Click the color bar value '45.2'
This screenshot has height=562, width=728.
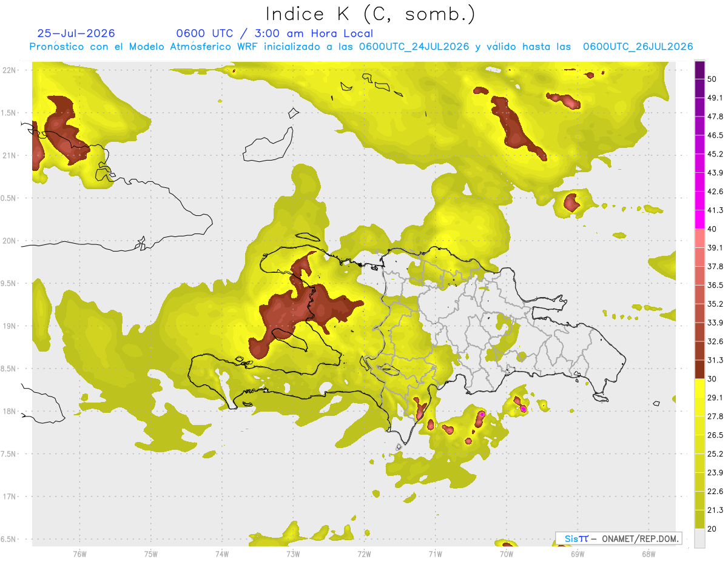tap(715, 154)
